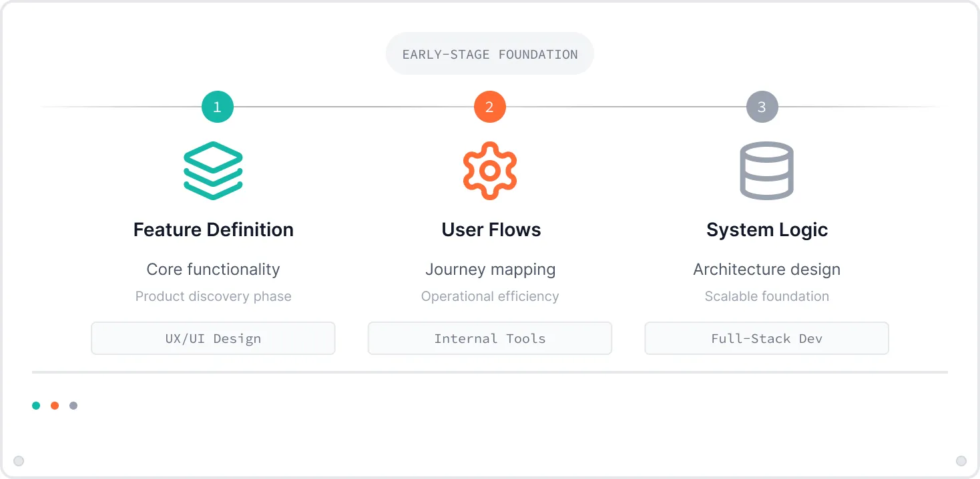Click the System Logic heading
This screenshot has width=980, height=479.
(766, 229)
